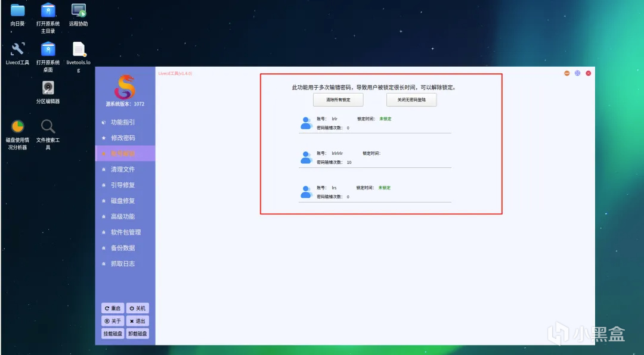Click the user avatar for account lrs
Image resolution: width=644 pixels, height=355 pixels.
[x=306, y=192]
